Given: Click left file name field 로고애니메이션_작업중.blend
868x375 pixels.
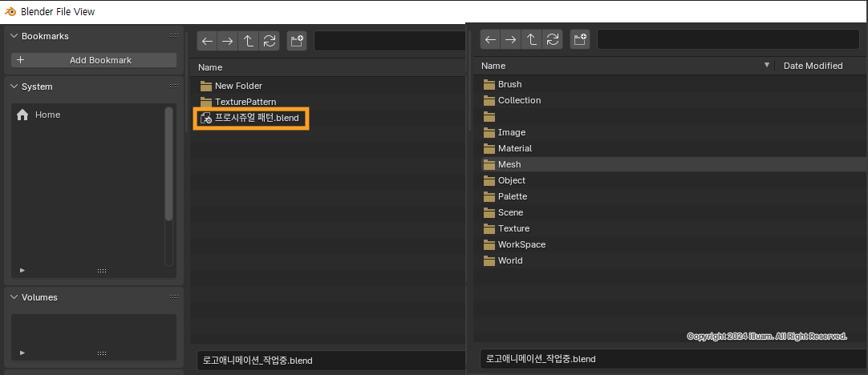Looking at the screenshot, I should point(331,361).
